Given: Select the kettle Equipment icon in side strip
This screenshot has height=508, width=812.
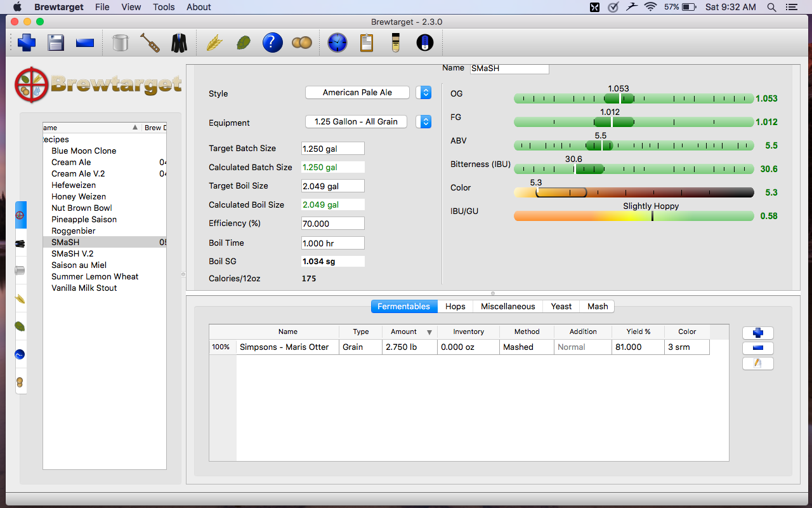Looking at the screenshot, I should click(x=20, y=271).
